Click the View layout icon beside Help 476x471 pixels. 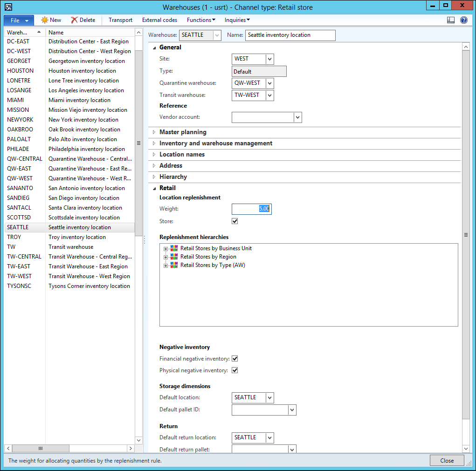coord(450,20)
